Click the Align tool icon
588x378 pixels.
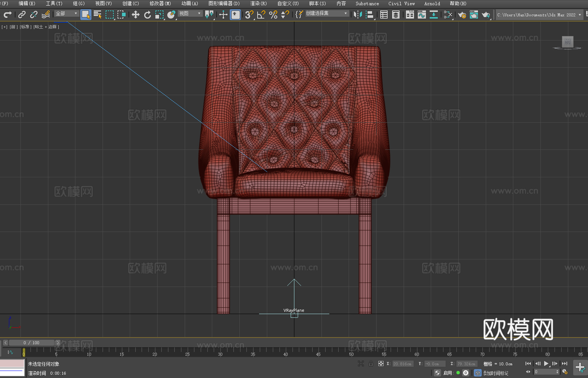point(370,14)
